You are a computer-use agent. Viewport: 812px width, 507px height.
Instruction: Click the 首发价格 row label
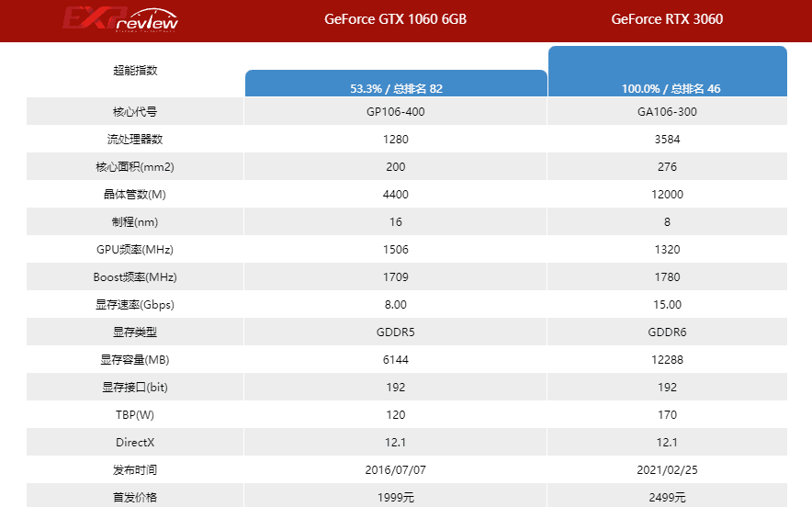point(135,497)
